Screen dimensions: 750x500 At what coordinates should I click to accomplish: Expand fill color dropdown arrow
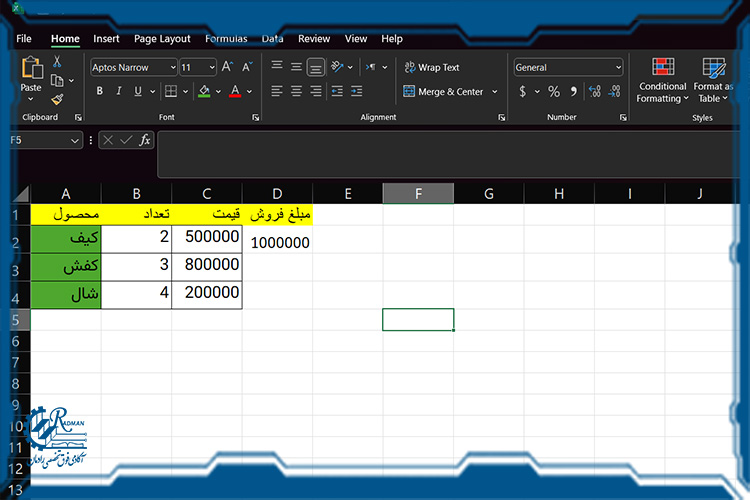(x=219, y=91)
